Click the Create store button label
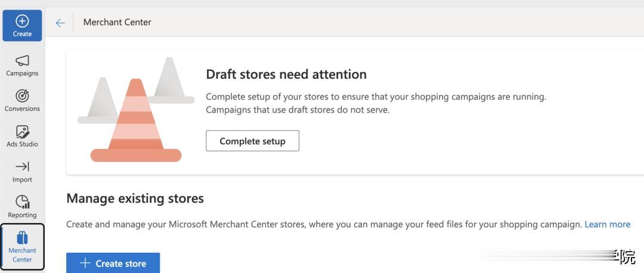Screen dimensions: 644x273 pyautogui.click(x=120, y=263)
